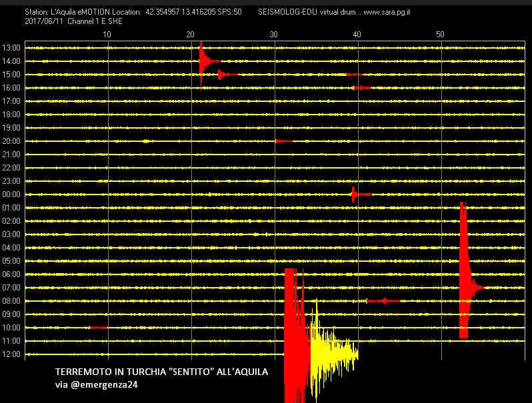Click the 11:00 hour label
532x403 pixels.
click(x=11, y=341)
